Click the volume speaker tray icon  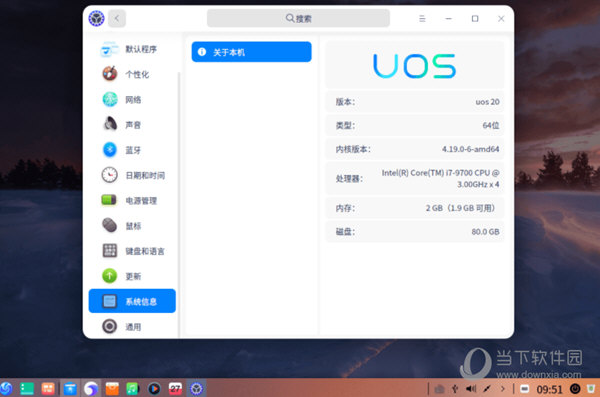pyautogui.click(x=471, y=389)
